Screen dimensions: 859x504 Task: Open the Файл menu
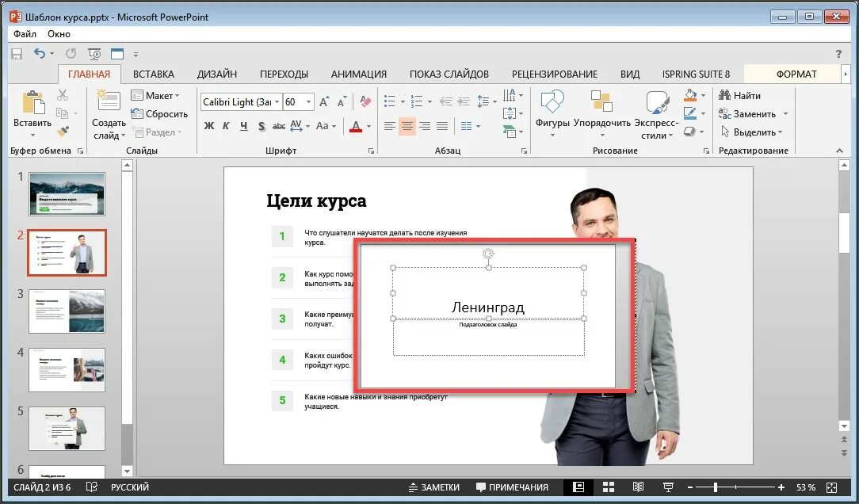coord(25,33)
